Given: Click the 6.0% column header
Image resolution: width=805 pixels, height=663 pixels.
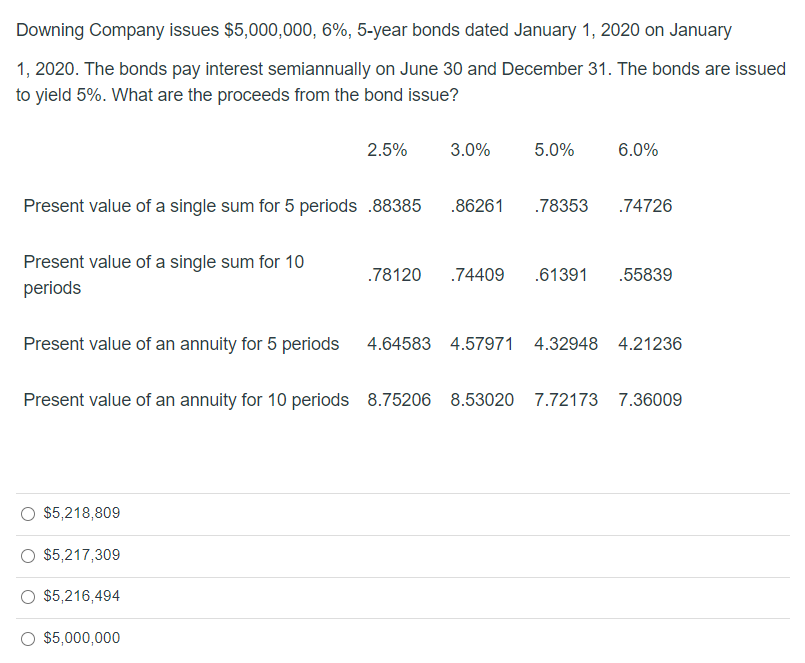Looking at the screenshot, I should 638,150.
